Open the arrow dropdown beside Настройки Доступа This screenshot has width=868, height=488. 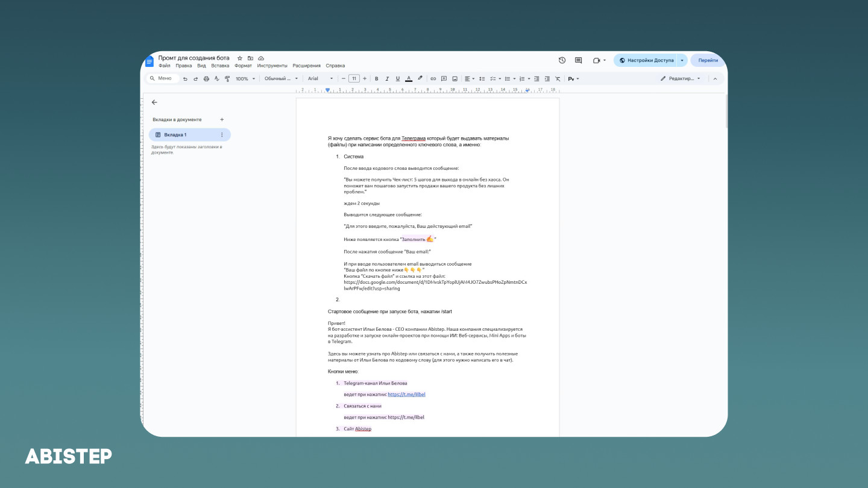[682, 60]
